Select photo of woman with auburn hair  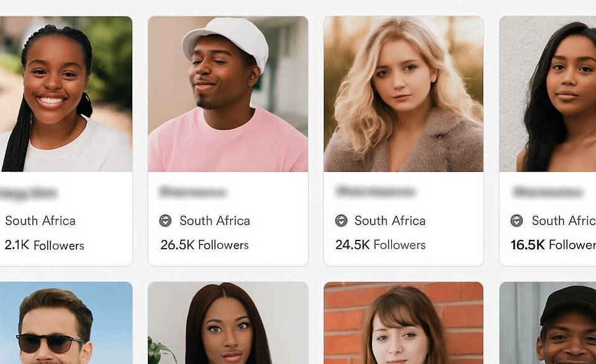pyautogui.click(x=228, y=323)
